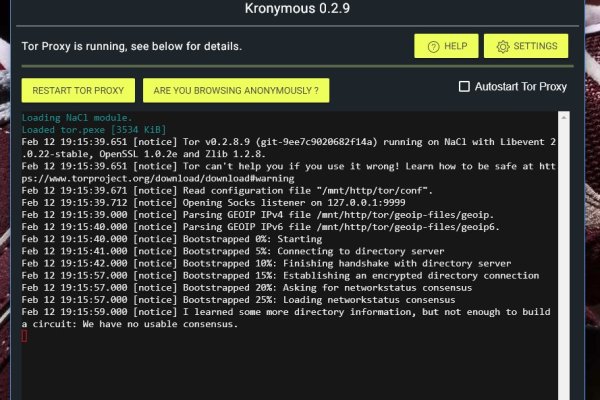Restart the Tor proxy

tap(77, 91)
